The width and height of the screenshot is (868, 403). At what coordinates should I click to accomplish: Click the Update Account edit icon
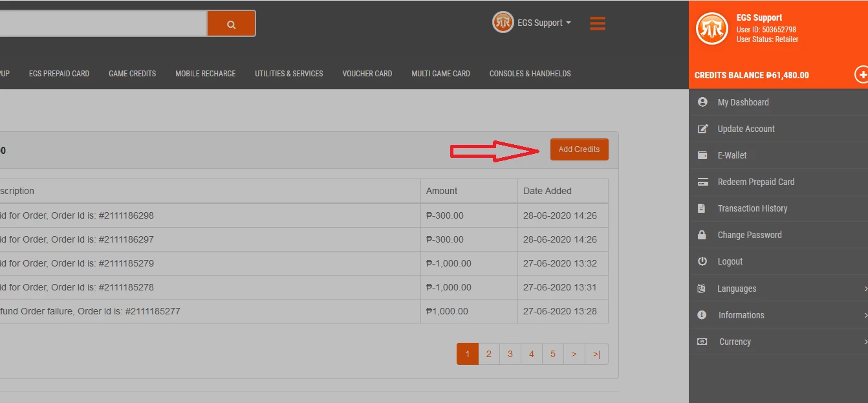pos(702,129)
